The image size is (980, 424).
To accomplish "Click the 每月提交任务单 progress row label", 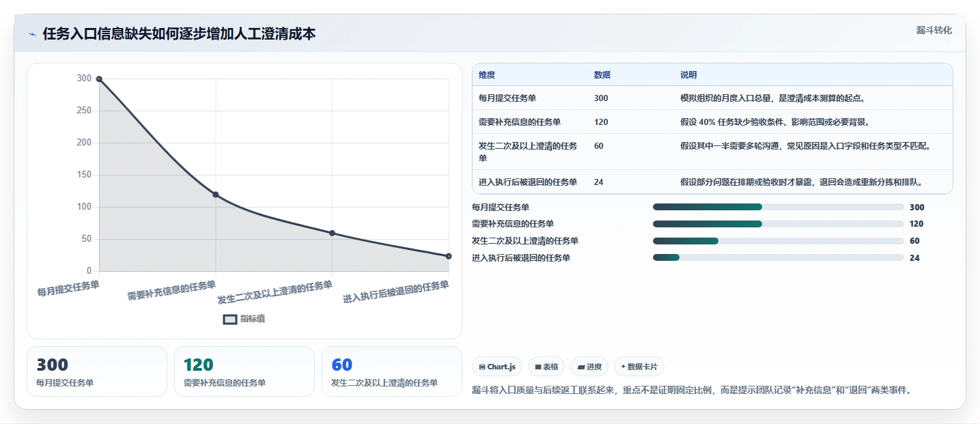I will click(501, 207).
